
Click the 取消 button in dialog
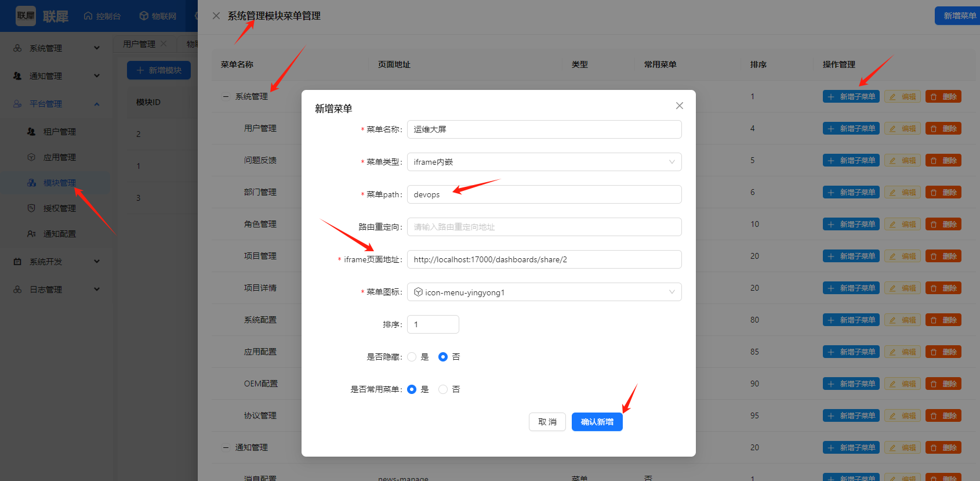pyautogui.click(x=547, y=422)
